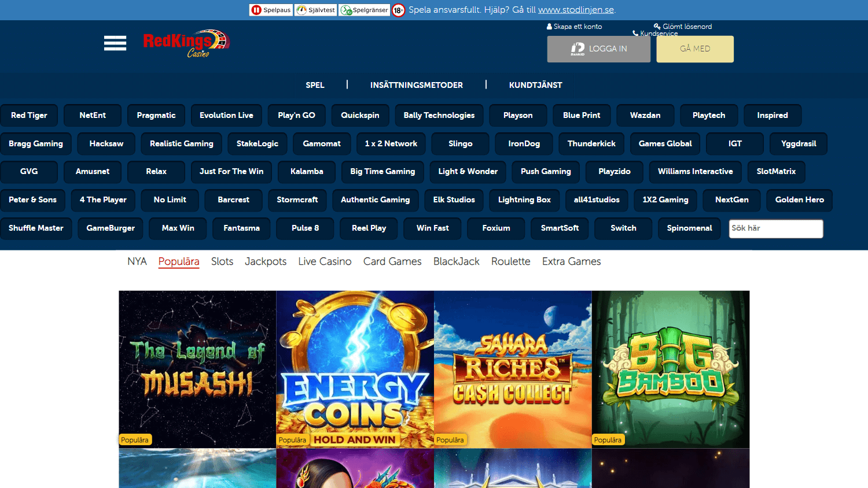Filter by GameBurger provider

point(111,228)
